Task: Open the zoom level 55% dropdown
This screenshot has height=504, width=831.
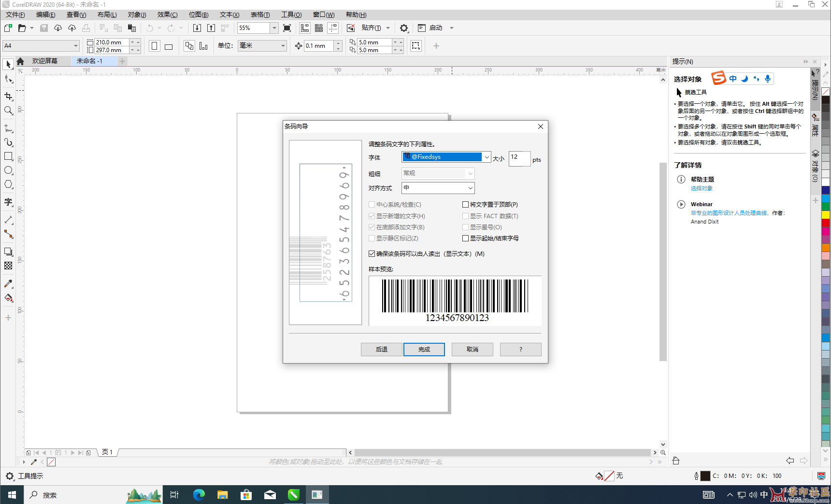Action: 274,28
